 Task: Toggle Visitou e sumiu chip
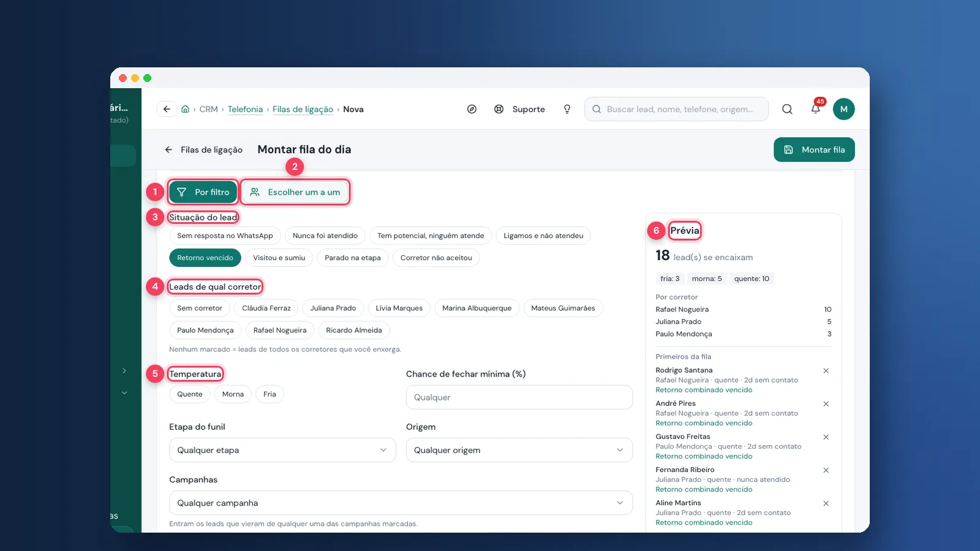click(279, 258)
